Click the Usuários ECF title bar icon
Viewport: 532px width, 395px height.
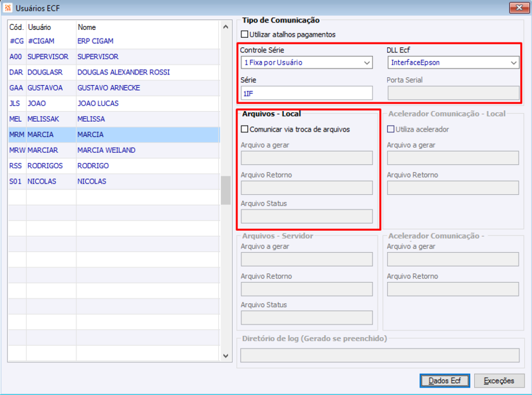coord(9,8)
